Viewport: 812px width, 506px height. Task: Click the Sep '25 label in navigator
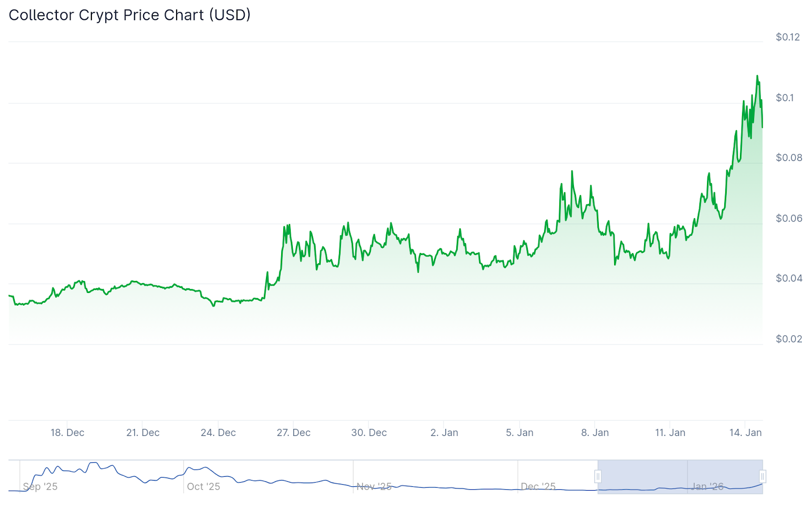tap(40, 487)
